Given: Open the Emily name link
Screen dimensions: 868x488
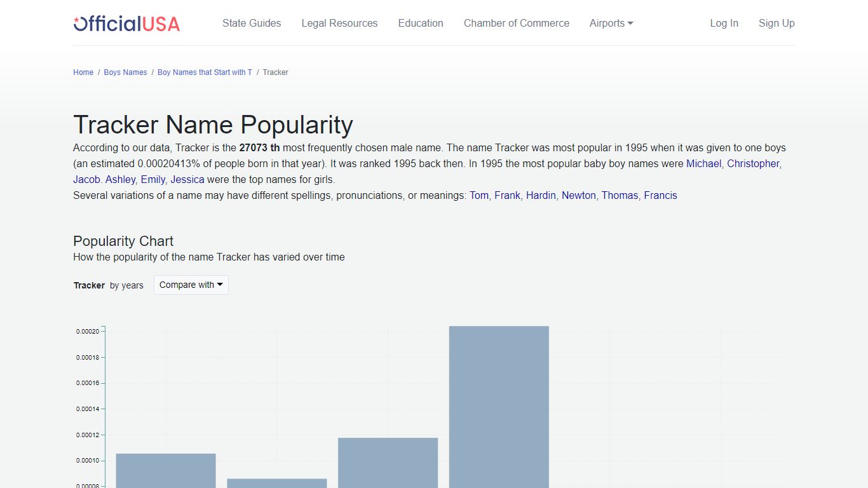Looking at the screenshot, I should pos(153,180).
